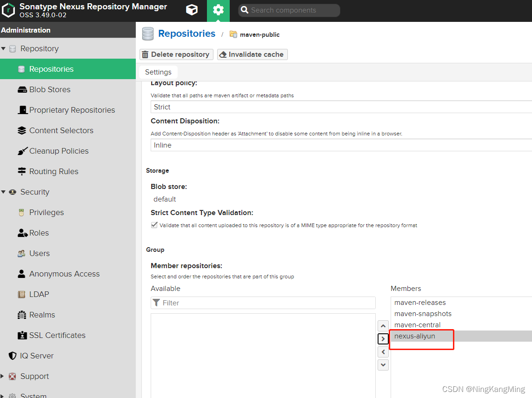Click the Available repositories Filter field
The width and height of the screenshot is (532, 398).
(x=263, y=303)
